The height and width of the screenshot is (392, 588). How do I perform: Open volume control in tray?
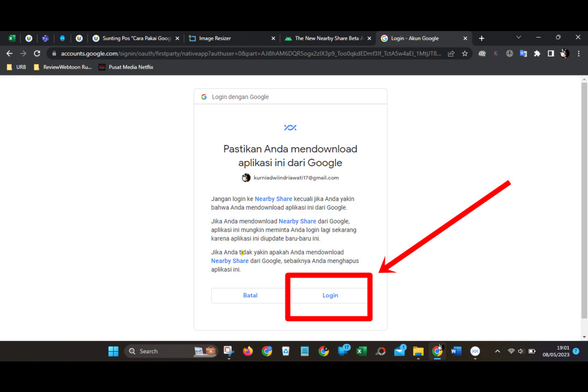(521, 352)
